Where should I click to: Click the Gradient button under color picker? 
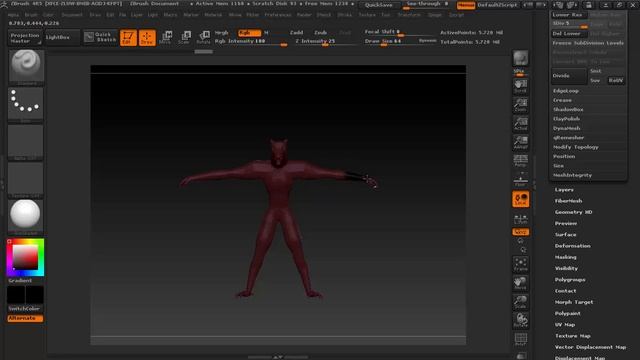coord(20,281)
